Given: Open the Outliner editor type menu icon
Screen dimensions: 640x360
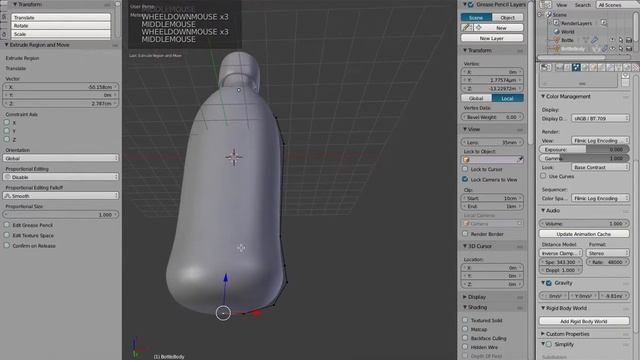Looking at the screenshot, I should tap(545, 4).
